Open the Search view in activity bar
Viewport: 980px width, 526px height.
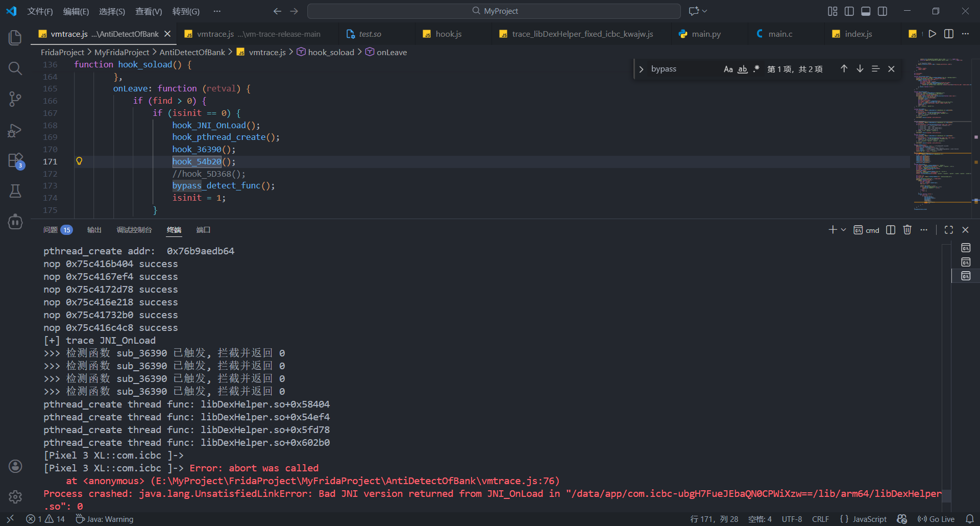tap(15, 68)
